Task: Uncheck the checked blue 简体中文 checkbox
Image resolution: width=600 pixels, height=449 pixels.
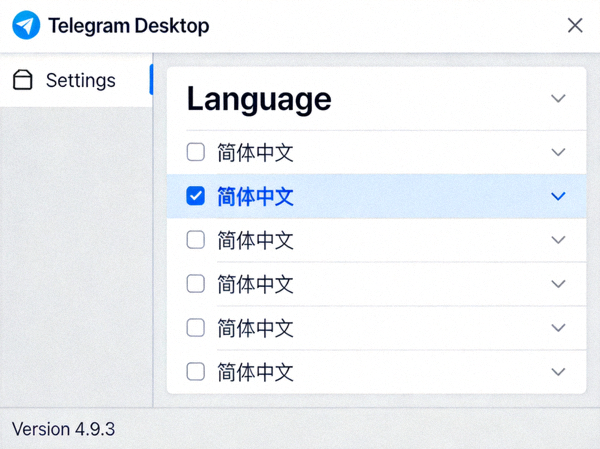Action: 196,196
